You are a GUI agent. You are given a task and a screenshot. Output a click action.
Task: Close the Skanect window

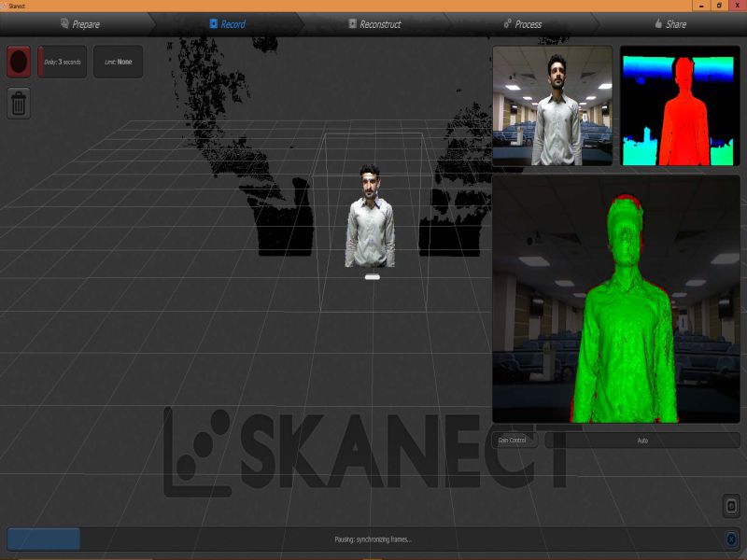pos(738,6)
